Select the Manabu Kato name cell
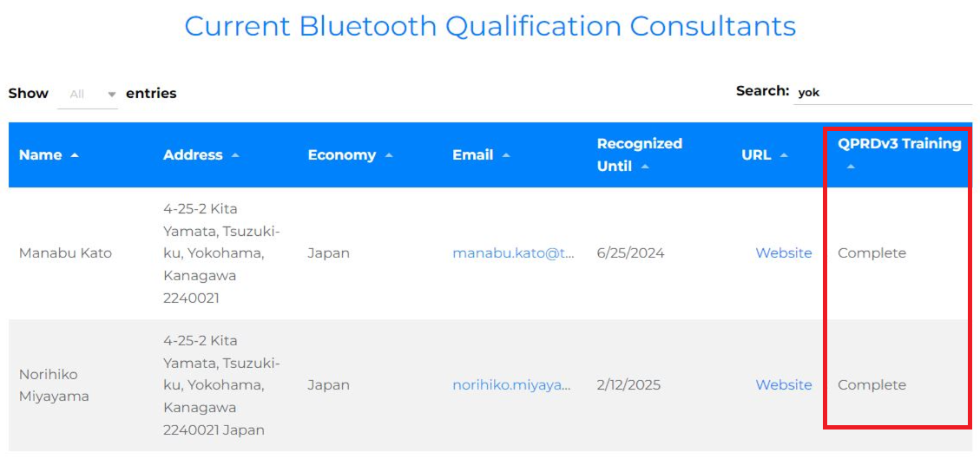Viewport: 980px width, 459px height. pyautogui.click(x=66, y=252)
